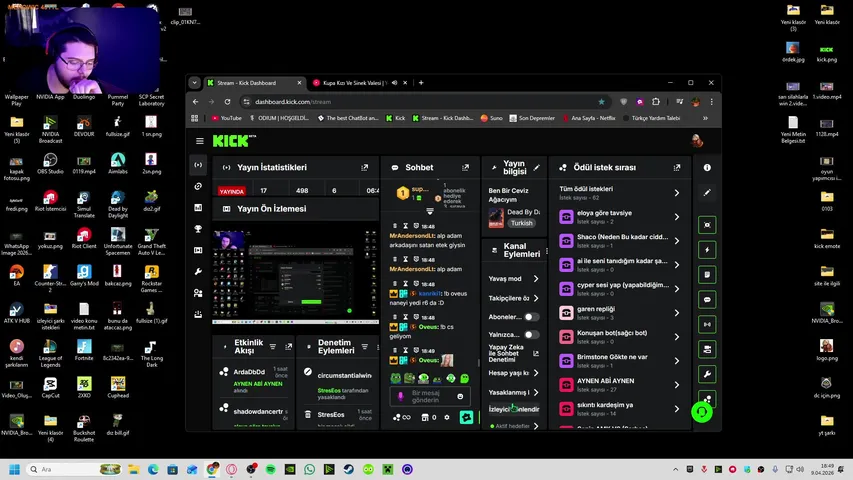Open Yapay Zeka ile Sohbet Denetimi link
This screenshot has height=480, width=853.
[514, 353]
